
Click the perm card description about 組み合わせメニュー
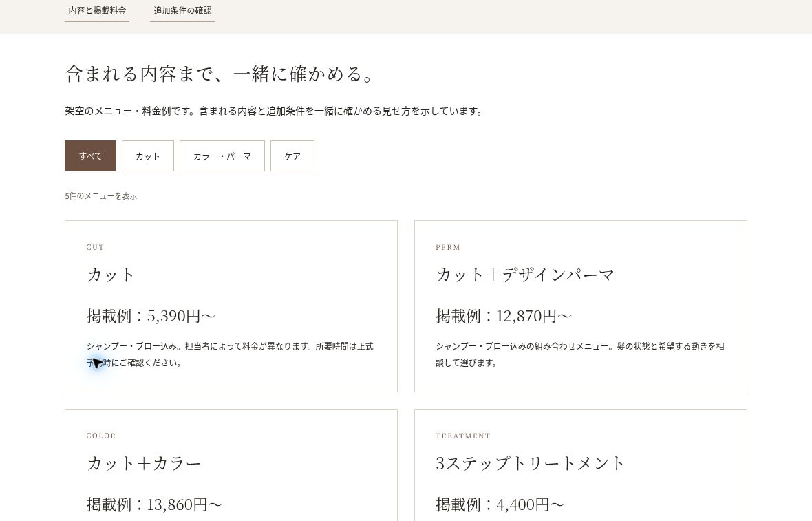[580, 354]
